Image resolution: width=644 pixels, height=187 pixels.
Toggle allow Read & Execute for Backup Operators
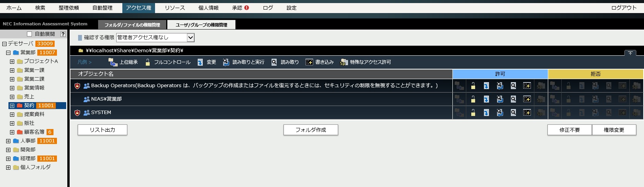click(x=500, y=86)
